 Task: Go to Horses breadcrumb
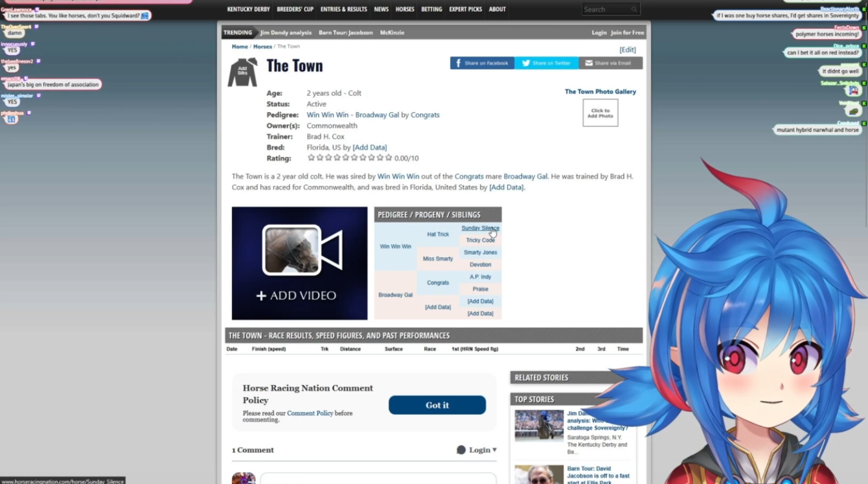pos(262,47)
